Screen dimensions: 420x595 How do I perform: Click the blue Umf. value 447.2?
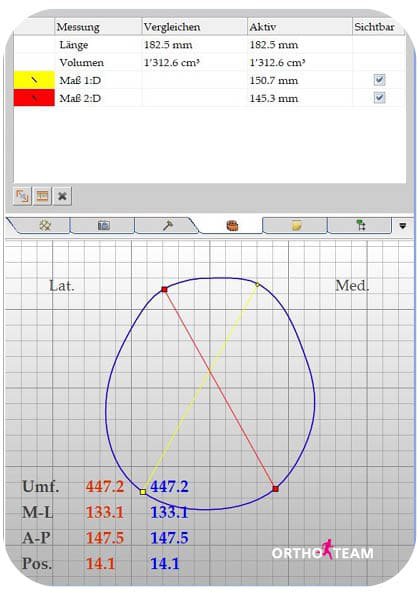[x=169, y=486]
